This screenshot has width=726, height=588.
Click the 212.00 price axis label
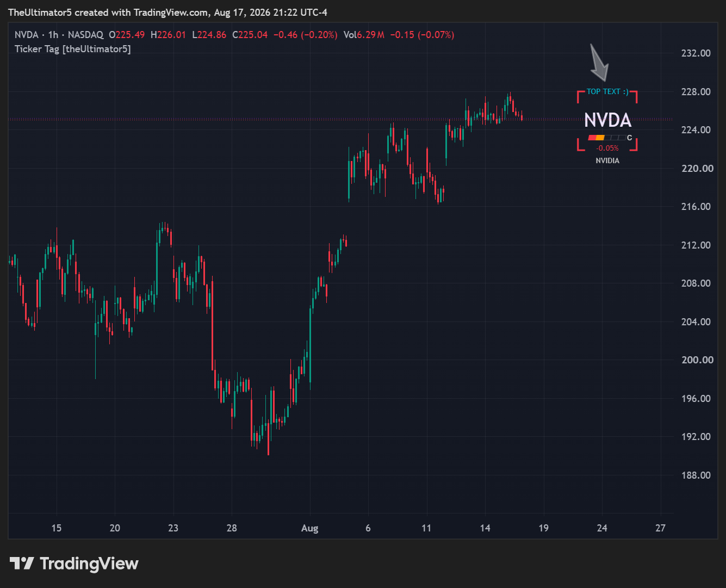696,245
